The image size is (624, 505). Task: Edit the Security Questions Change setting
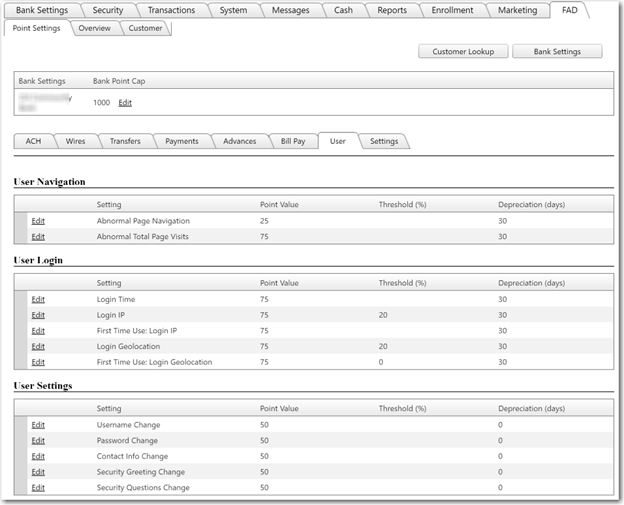38,488
